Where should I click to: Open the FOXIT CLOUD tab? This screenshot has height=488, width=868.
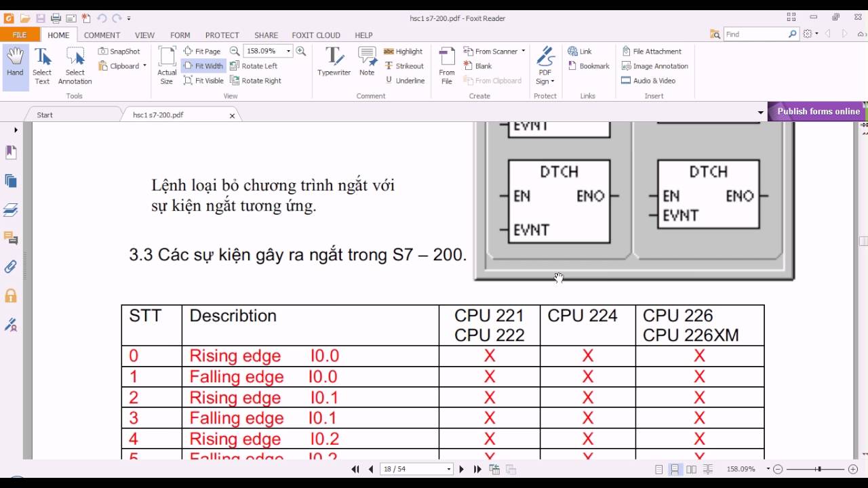[x=316, y=35]
